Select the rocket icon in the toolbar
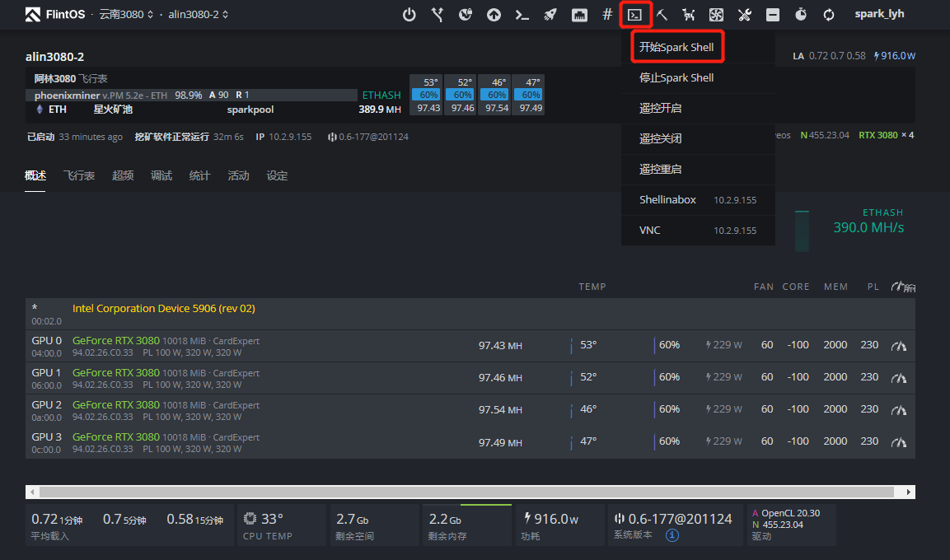The height and width of the screenshot is (560, 950). [x=550, y=14]
